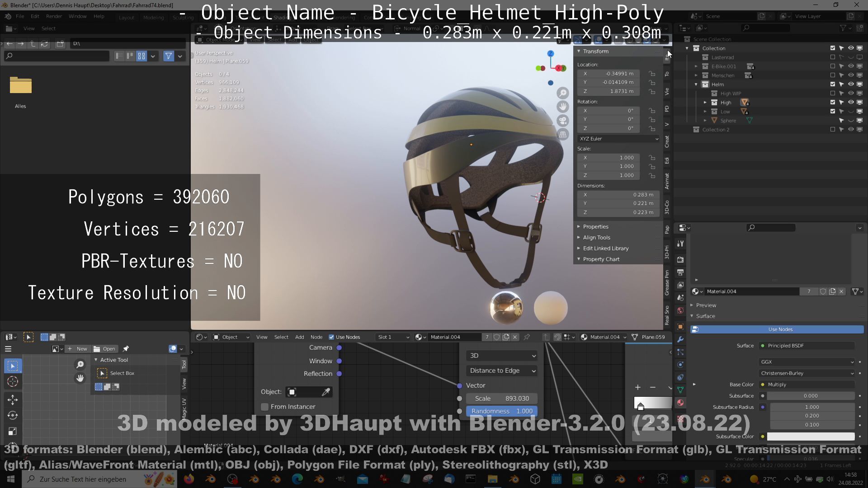868x488 pixels.
Task: Open the Node menu in node editor
Action: click(316, 337)
